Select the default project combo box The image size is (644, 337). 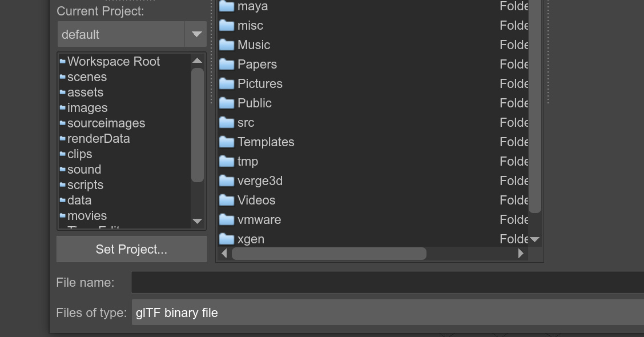132,34
